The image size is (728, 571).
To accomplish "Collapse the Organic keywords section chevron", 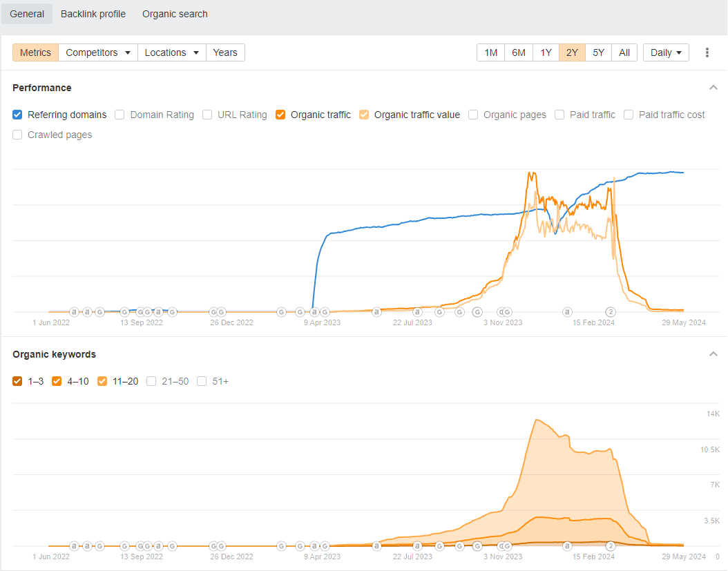I will tap(713, 354).
